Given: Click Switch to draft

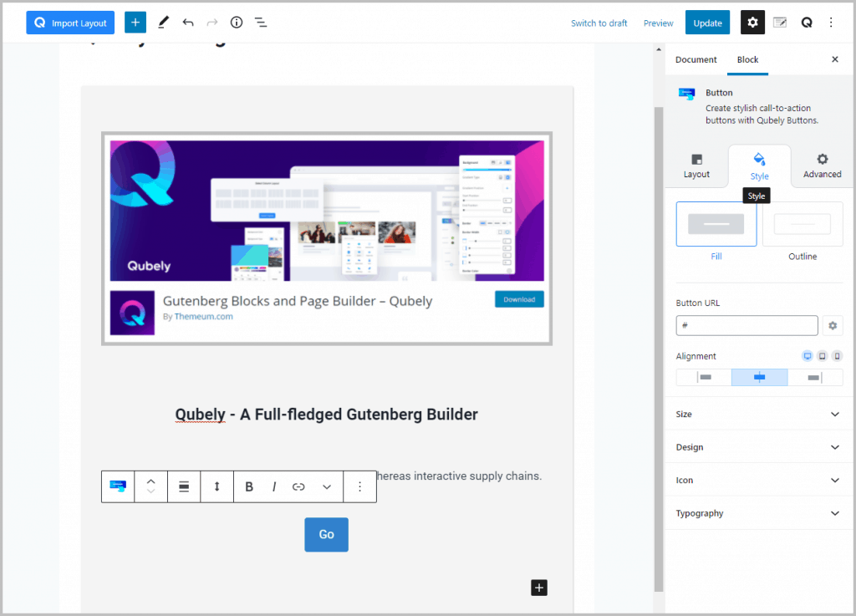Looking at the screenshot, I should [x=599, y=23].
